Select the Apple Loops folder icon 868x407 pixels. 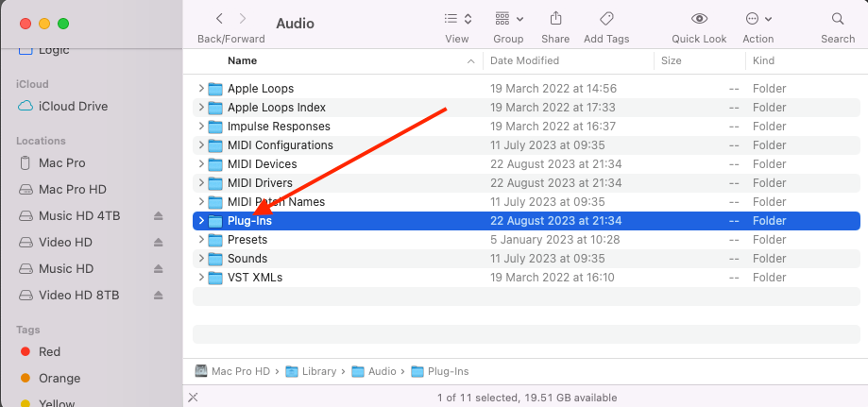[x=215, y=89]
